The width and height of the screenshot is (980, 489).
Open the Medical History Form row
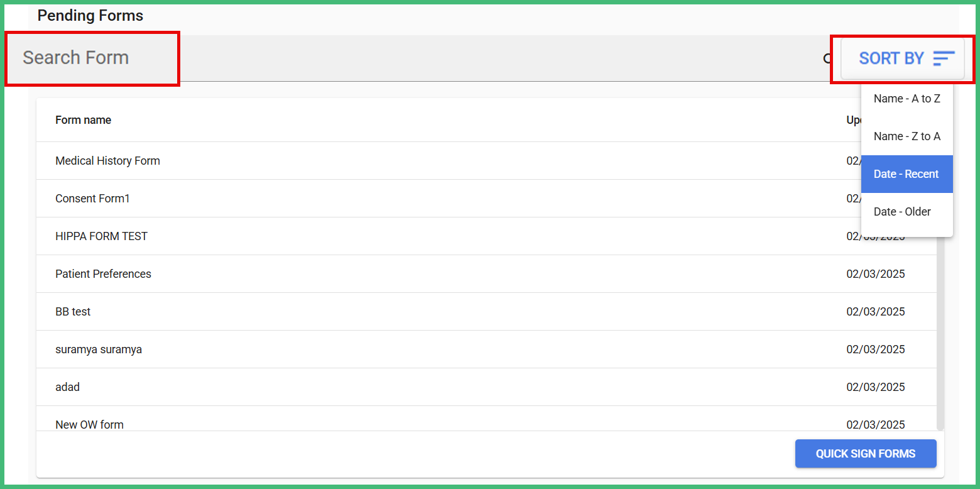point(107,161)
